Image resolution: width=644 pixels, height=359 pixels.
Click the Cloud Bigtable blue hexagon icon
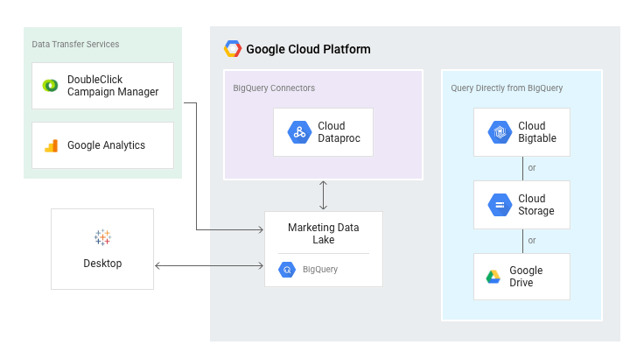pos(500,132)
